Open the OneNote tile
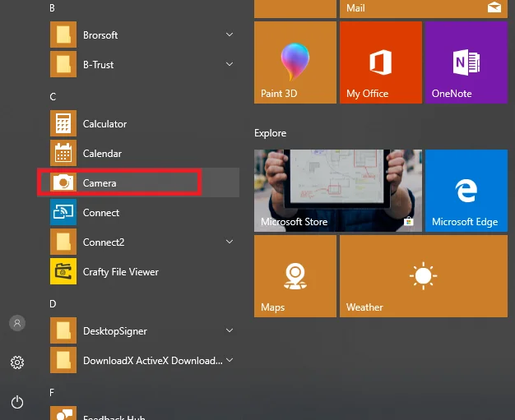This screenshot has height=420, width=515. (466, 62)
